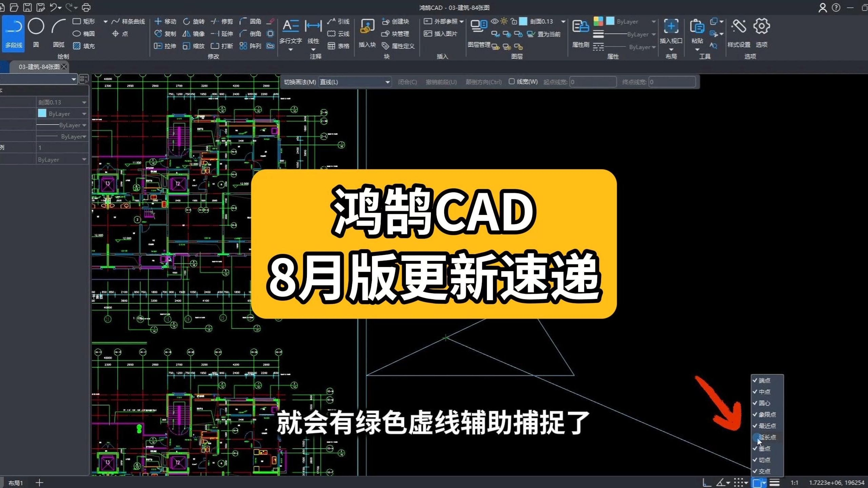
Task: Select the 填充 hatch fill tool
Action: (84, 46)
